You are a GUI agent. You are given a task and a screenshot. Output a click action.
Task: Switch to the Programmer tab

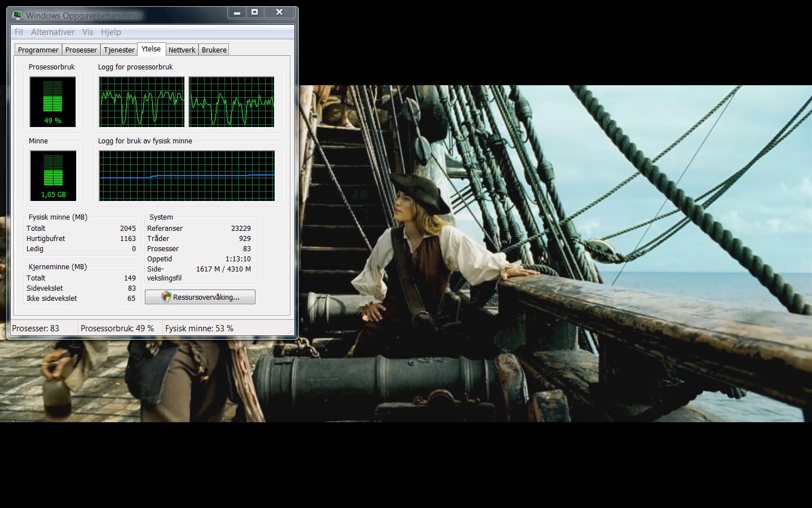tap(38, 50)
